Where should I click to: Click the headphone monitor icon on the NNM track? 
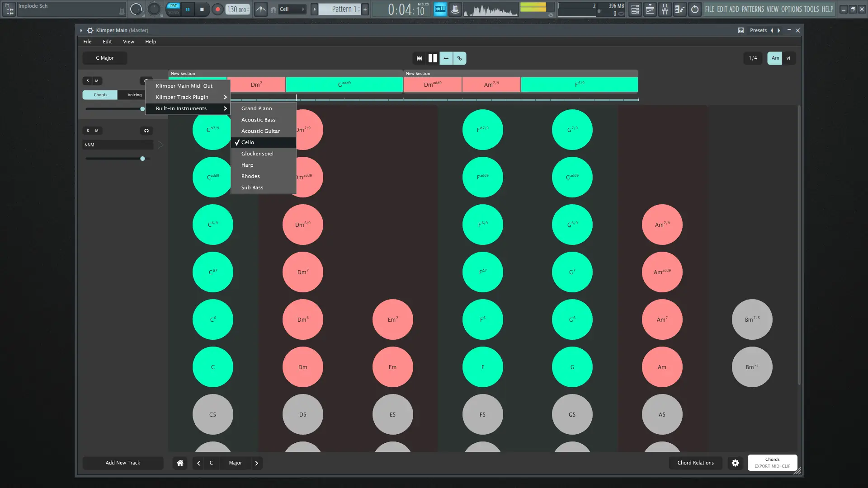point(146,131)
